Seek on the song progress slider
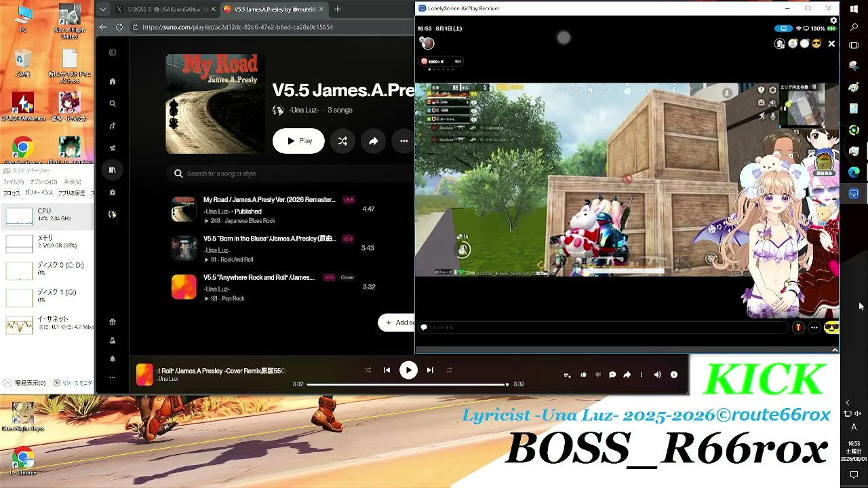 (x=407, y=384)
